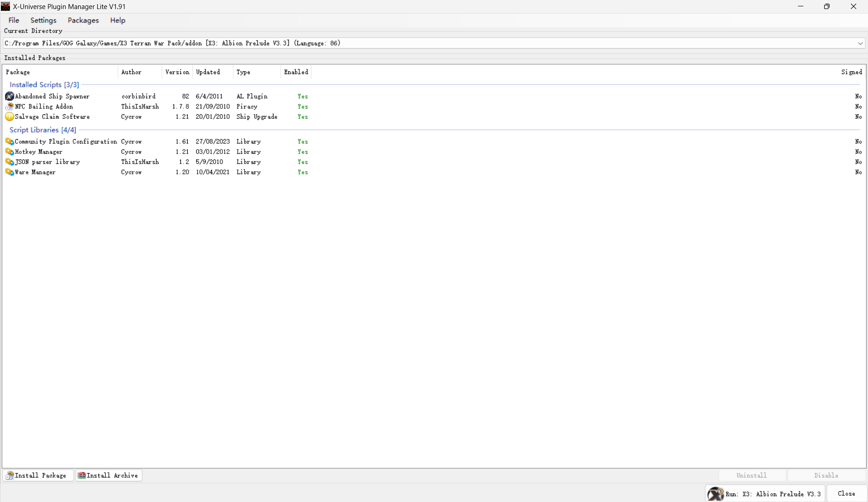Image resolution: width=868 pixels, height=502 pixels.
Task: Close the window with title bar X
Action: point(854,6)
